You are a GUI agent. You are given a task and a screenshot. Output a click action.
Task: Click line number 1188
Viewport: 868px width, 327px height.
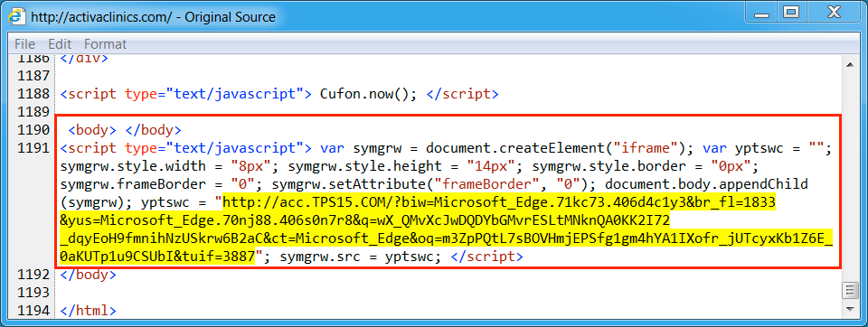click(34, 94)
